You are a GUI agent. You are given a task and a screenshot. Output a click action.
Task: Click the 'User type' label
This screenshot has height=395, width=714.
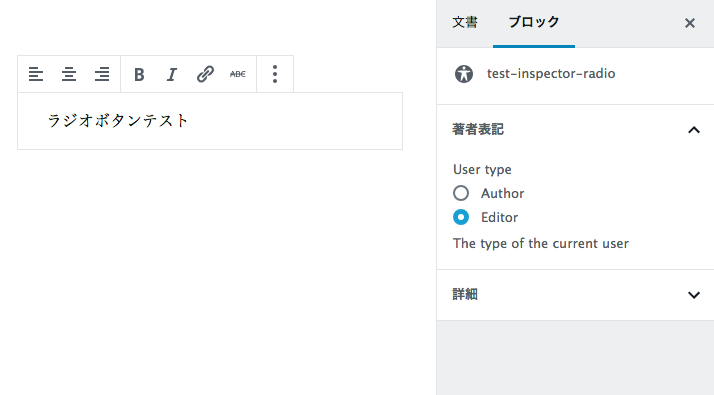(482, 169)
